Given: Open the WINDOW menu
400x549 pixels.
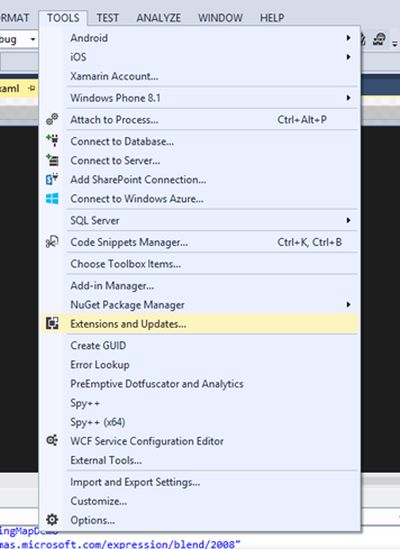Looking at the screenshot, I should click(x=220, y=18).
